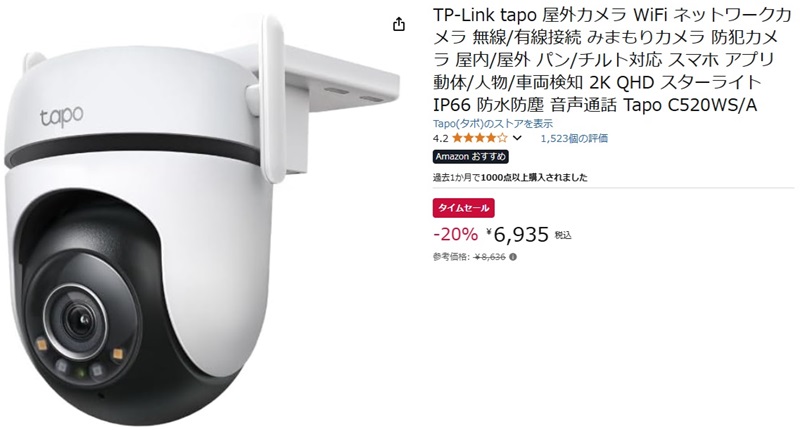This screenshot has width=800, height=430.
Task: Click the ¥6,935 sale price
Action: (517, 235)
